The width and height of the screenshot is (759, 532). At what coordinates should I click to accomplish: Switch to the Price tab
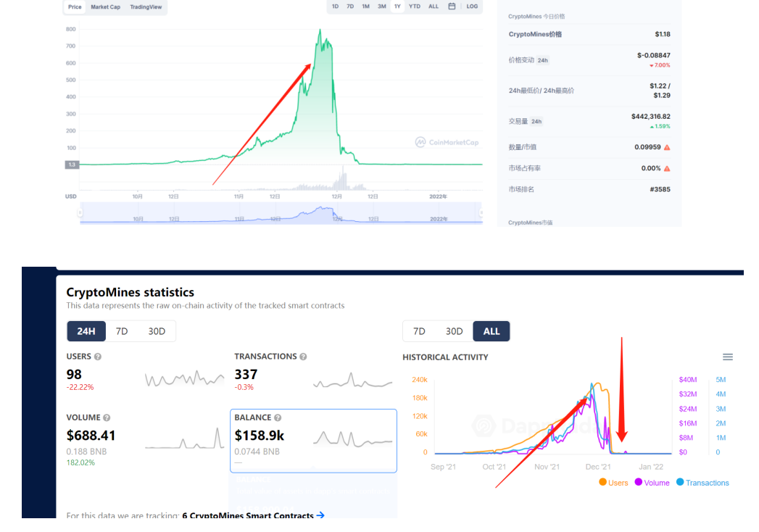[75, 7]
